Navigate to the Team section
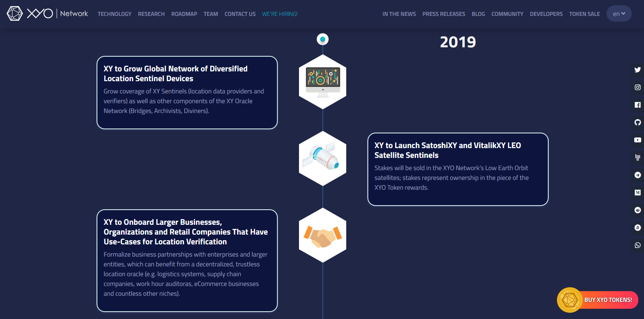Image resolution: width=644 pixels, height=319 pixels. [x=211, y=14]
